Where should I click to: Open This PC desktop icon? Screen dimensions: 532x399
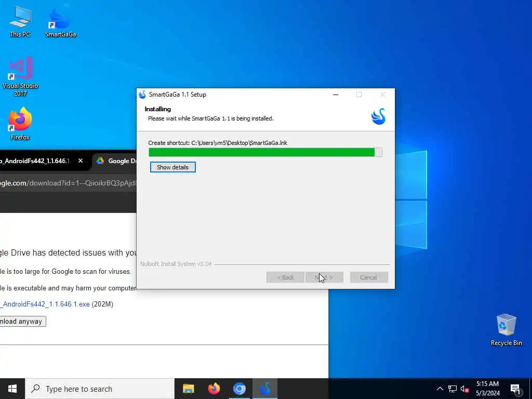(x=20, y=22)
